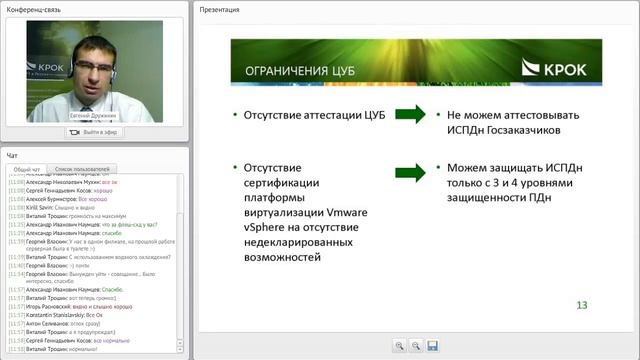Click bullet 'Отсутствие аттестации ЦУБ'
The height and width of the screenshot is (360, 640).
[314, 116]
